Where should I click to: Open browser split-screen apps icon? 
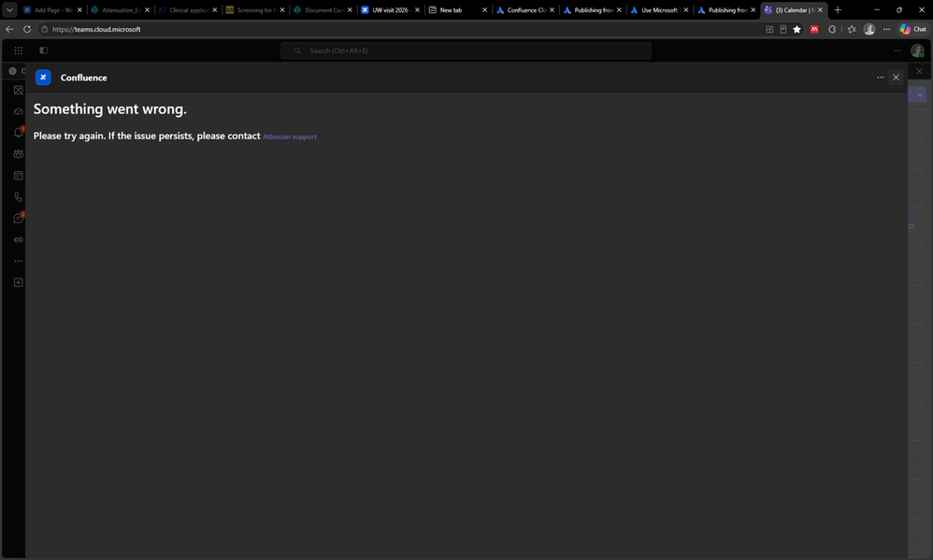769,29
